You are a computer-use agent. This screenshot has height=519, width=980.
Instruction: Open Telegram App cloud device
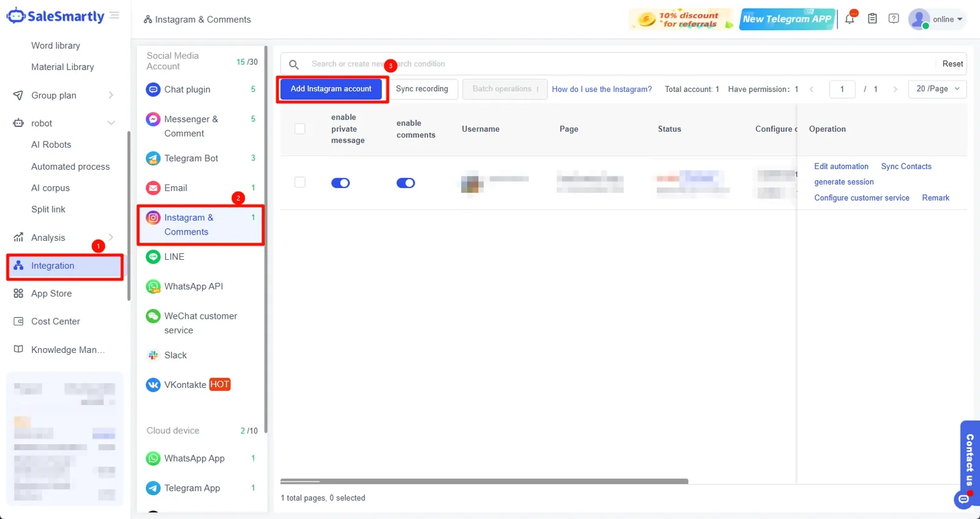(201, 488)
